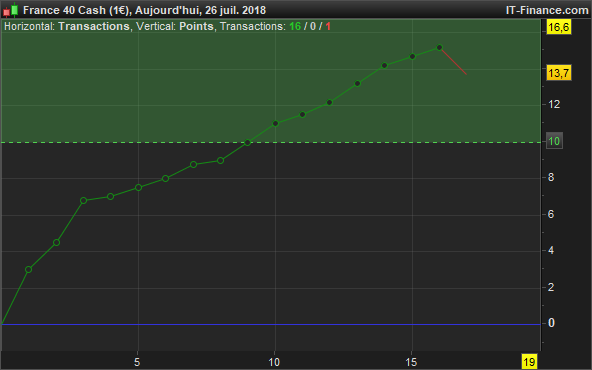
Task: Click the red losing segment of the curve
Action: (x=453, y=61)
